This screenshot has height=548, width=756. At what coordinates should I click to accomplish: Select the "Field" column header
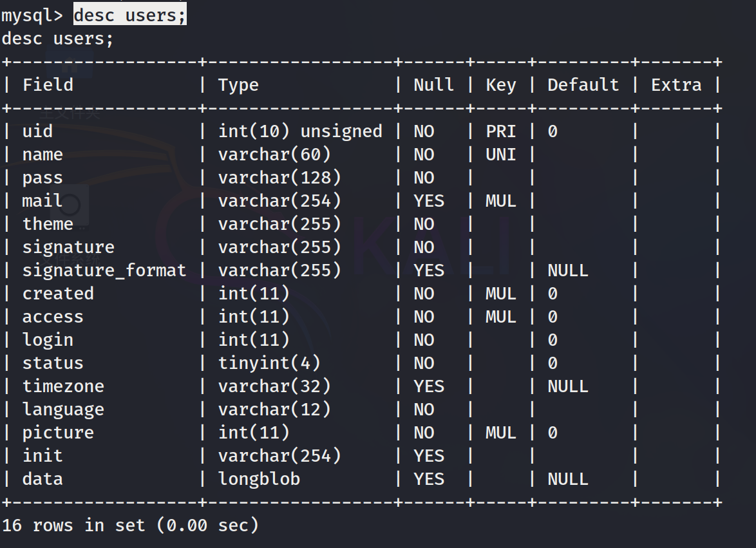[x=48, y=85]
